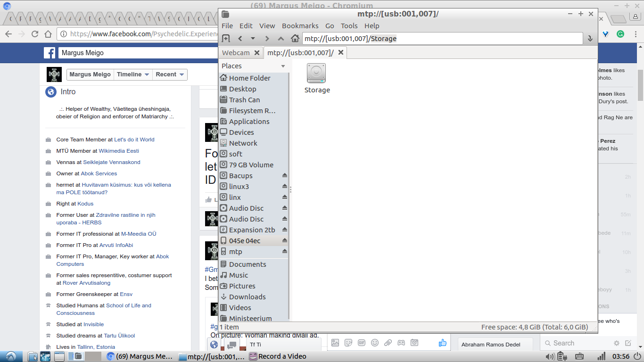Open the Tartu Ülikool link
The width and height of the screenshot is (644, 362).
(x=119, y=336)
